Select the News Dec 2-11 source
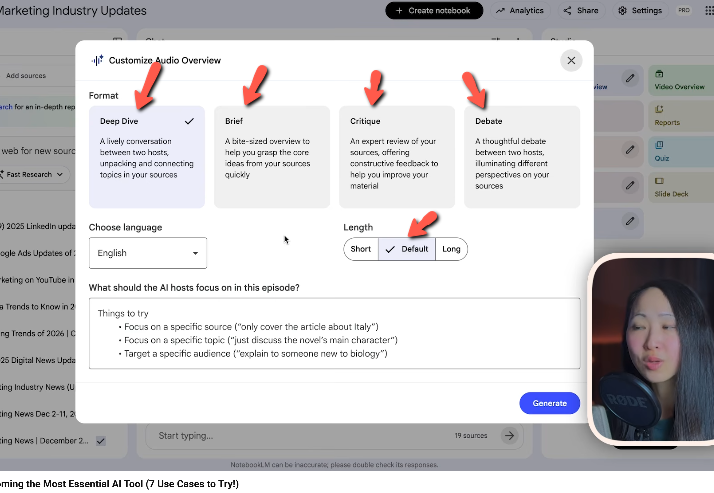The height and width of the screenshot is (493, 714). coord(38,414)
